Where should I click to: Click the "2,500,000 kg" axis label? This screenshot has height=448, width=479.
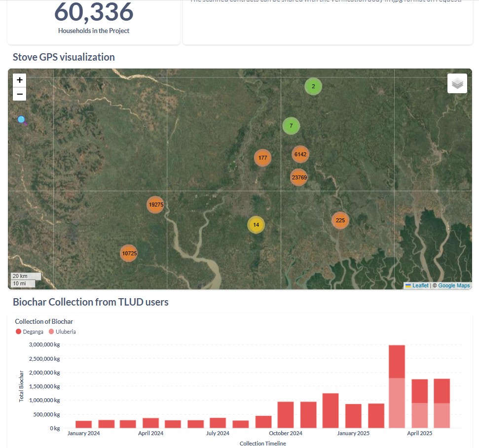coord(44,359)
